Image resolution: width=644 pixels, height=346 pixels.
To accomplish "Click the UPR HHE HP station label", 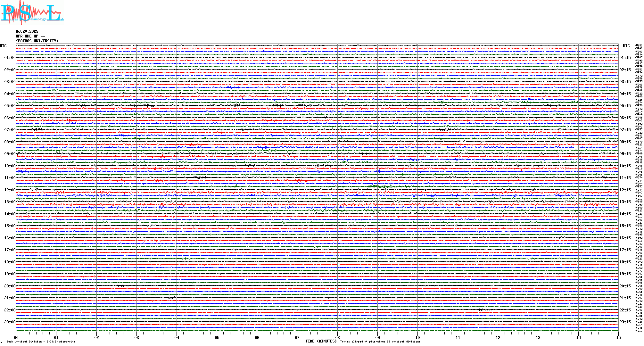I will pyautogui.click(x=30, y=36).
